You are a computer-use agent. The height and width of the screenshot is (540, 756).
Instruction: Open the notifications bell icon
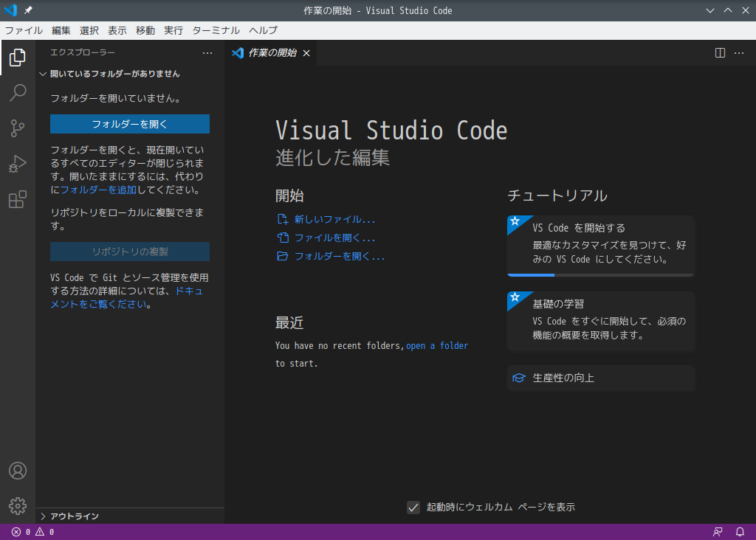pos(740,532)
